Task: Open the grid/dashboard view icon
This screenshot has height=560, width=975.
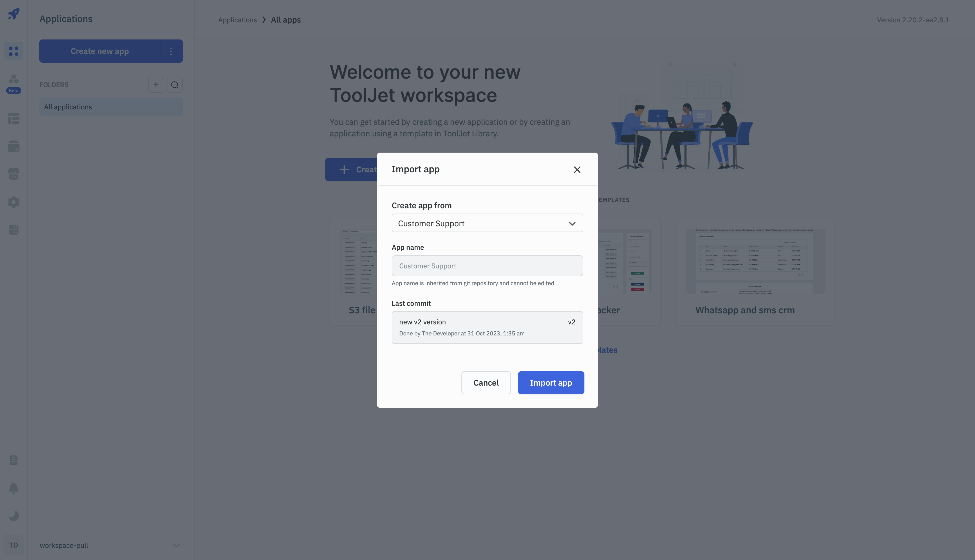Action: tap(13, 51)
